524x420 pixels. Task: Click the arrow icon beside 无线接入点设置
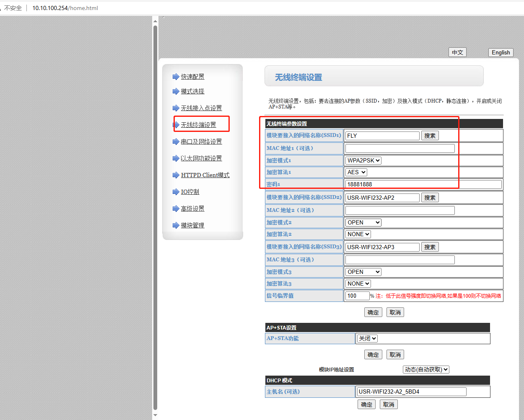click(x=176, y=108)
